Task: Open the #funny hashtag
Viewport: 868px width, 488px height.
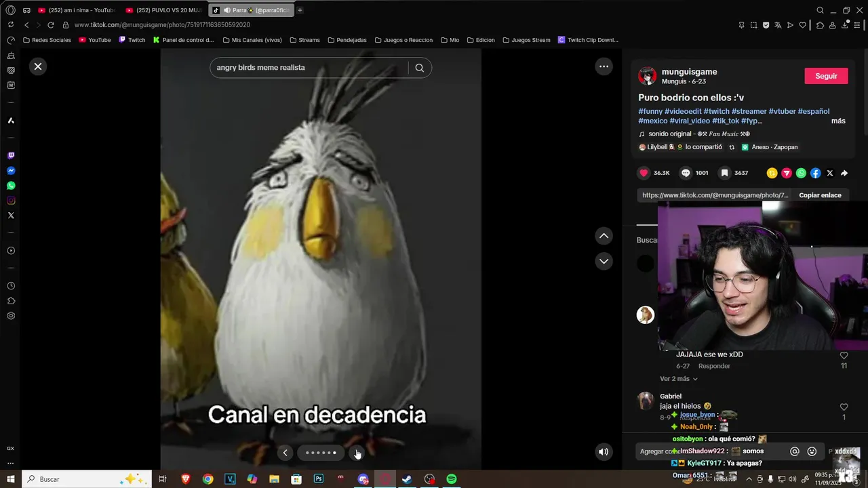Action: tap(650, 111)
